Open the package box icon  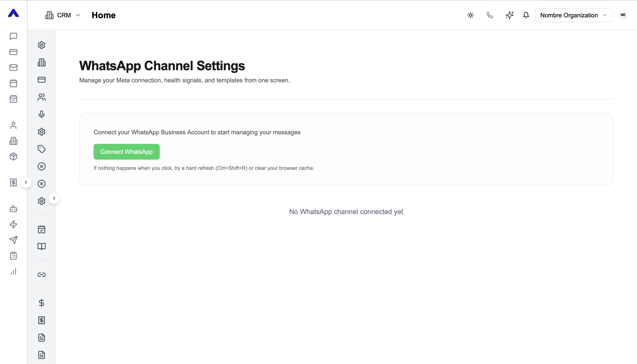[13, 156]
